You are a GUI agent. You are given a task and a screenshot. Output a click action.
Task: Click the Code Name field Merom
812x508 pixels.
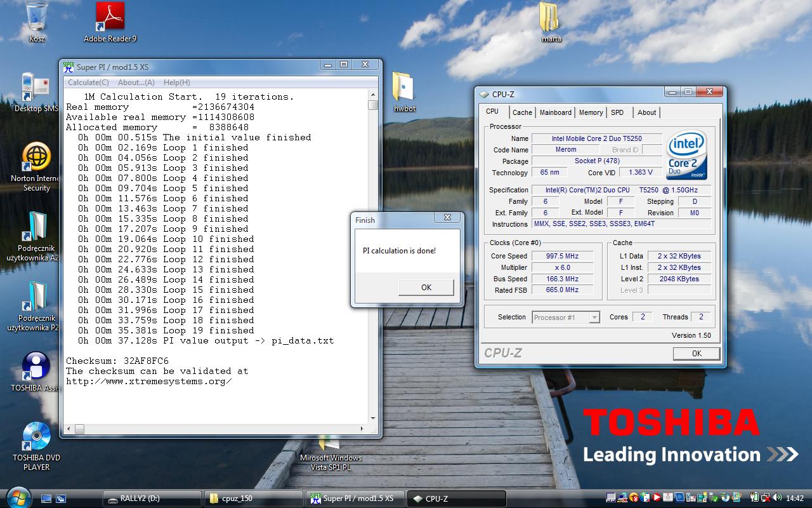tap(566, 150)
